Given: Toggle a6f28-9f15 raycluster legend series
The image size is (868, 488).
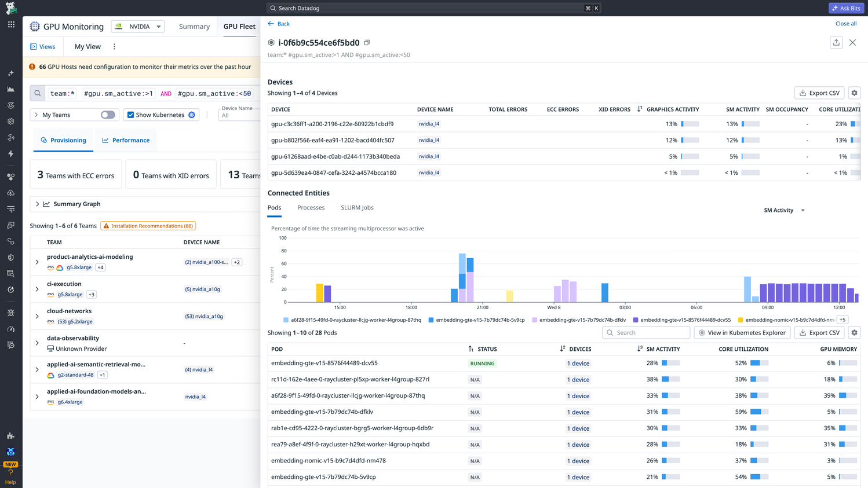Looking at the screenshot, I should 352,320.
